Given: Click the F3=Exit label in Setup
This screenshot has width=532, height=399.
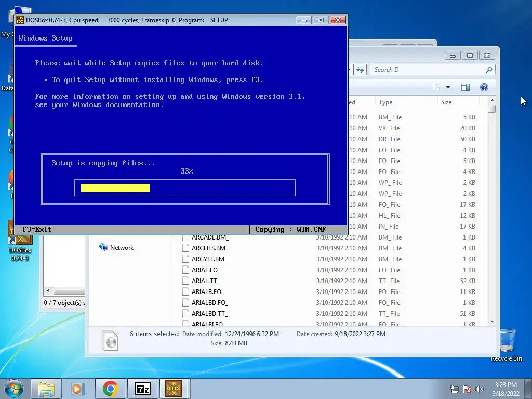Looking at the screenshot, I should pyautogui.click(x=37, y=229).
